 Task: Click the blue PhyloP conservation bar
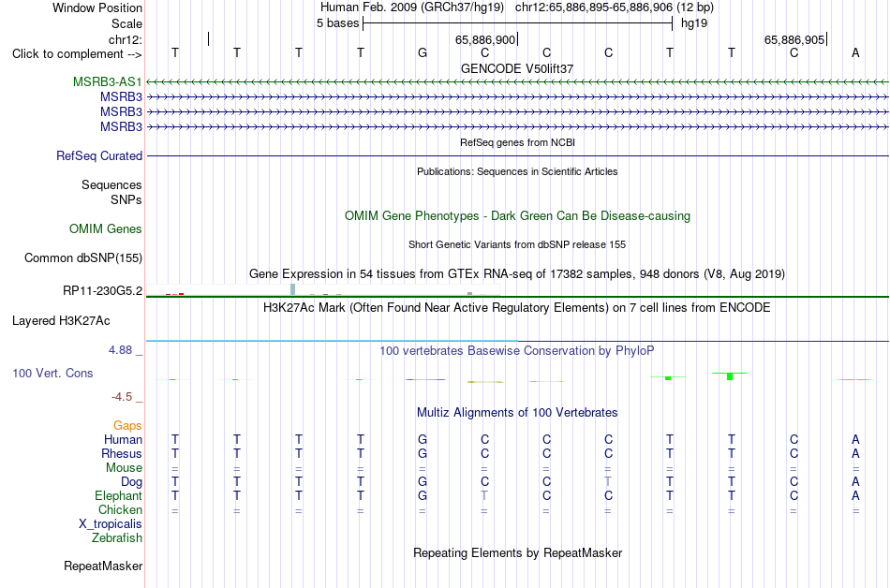point(425,379)
